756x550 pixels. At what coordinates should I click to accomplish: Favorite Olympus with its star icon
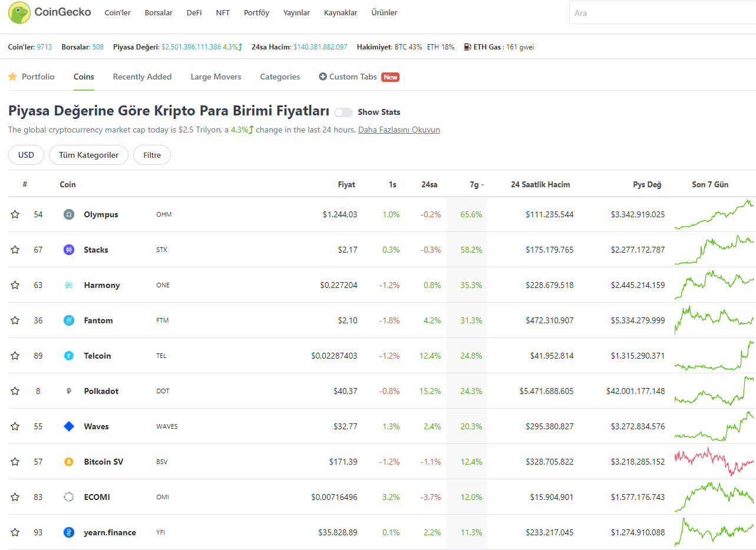(15, 214)
